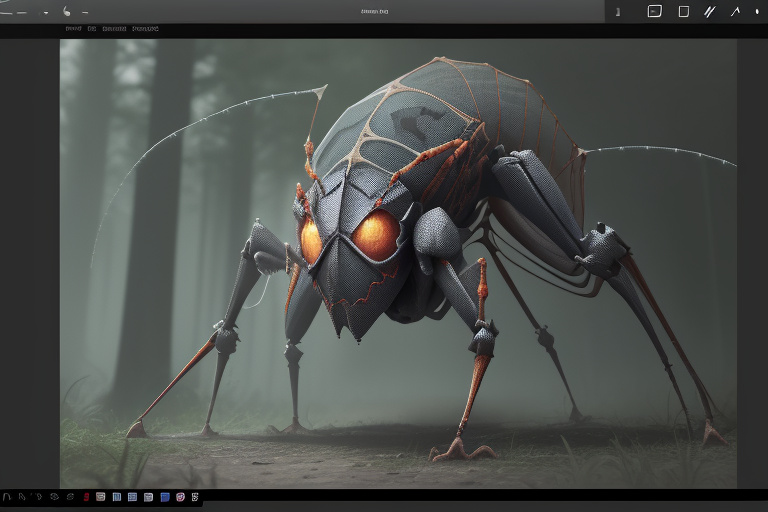Screen dimensions: 768x512
Task: Click the creature's glowing orange eye in canvas
Action: coord(376,237)
